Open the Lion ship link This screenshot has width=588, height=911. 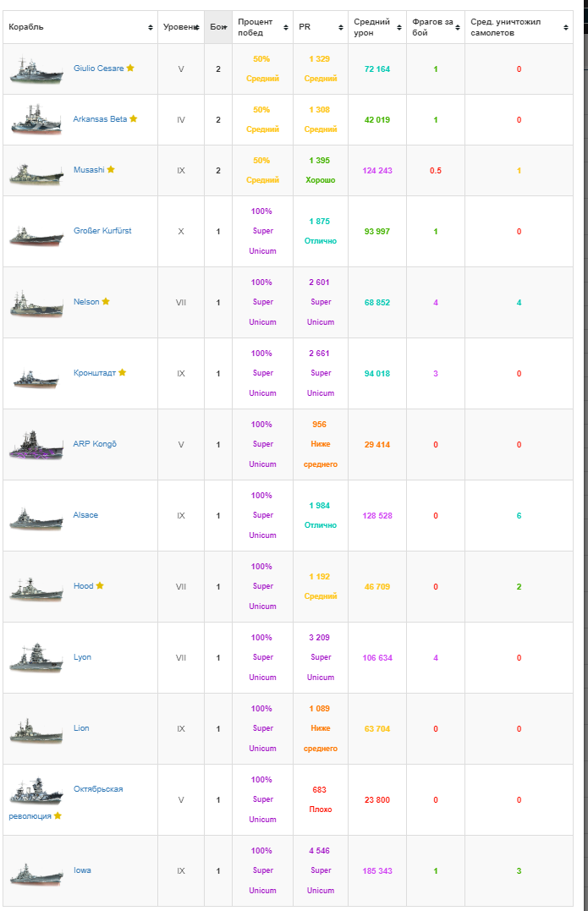81,728
